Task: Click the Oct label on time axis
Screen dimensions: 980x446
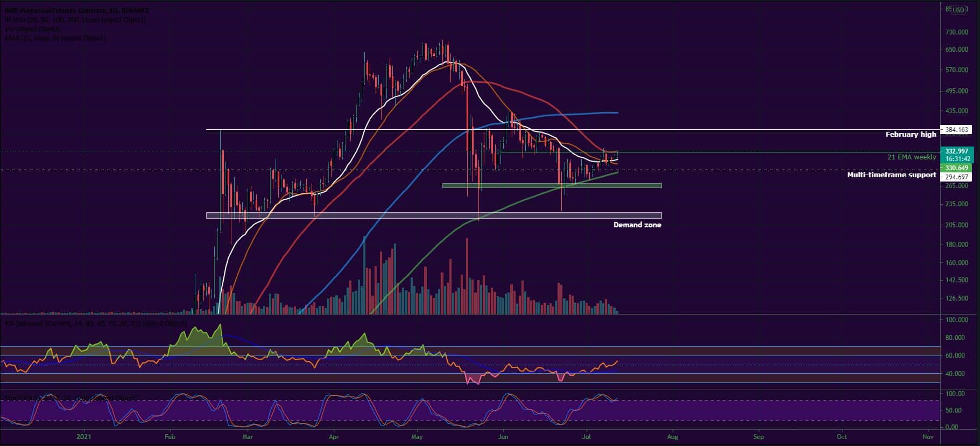Action: 842,437
